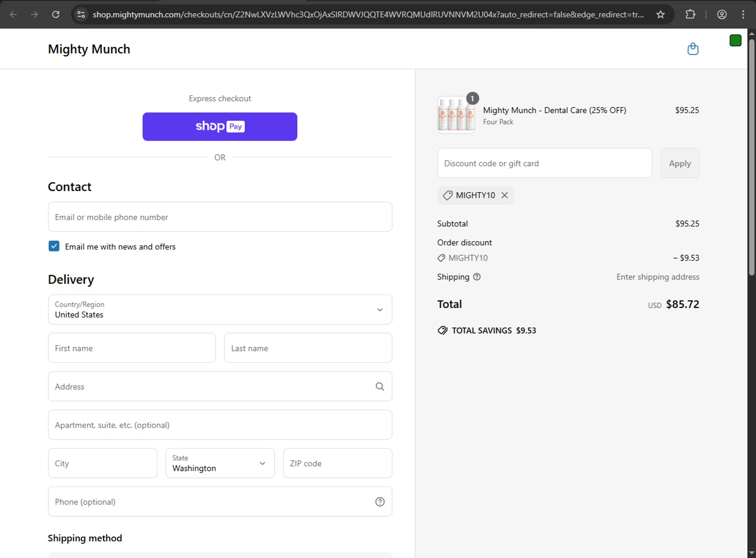Click the Contact section heading
This screenshot has width=756, height=558.
pyautogui.click(x=70, y=187)
